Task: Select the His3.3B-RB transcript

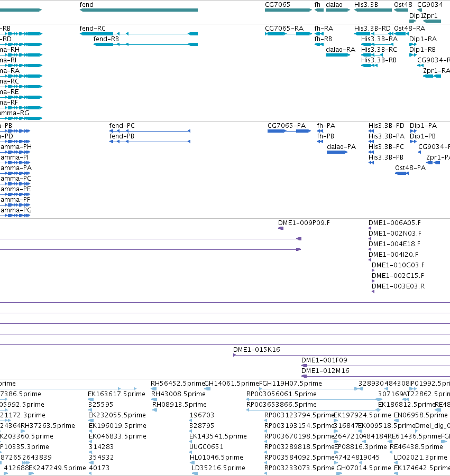Action: click(x=369, y=66)
